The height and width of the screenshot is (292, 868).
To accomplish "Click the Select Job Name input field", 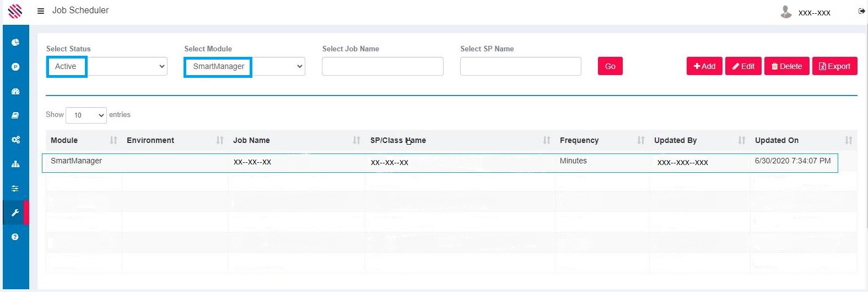I will 382,66.
